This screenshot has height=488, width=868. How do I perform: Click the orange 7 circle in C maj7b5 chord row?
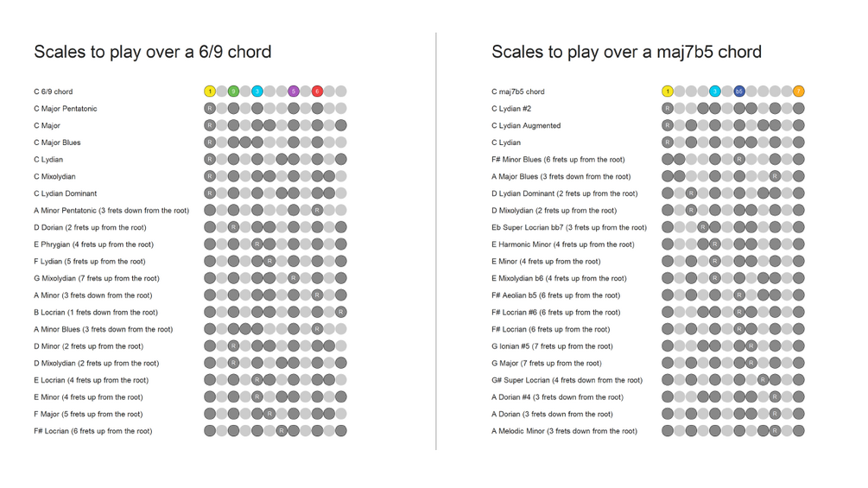798,92
